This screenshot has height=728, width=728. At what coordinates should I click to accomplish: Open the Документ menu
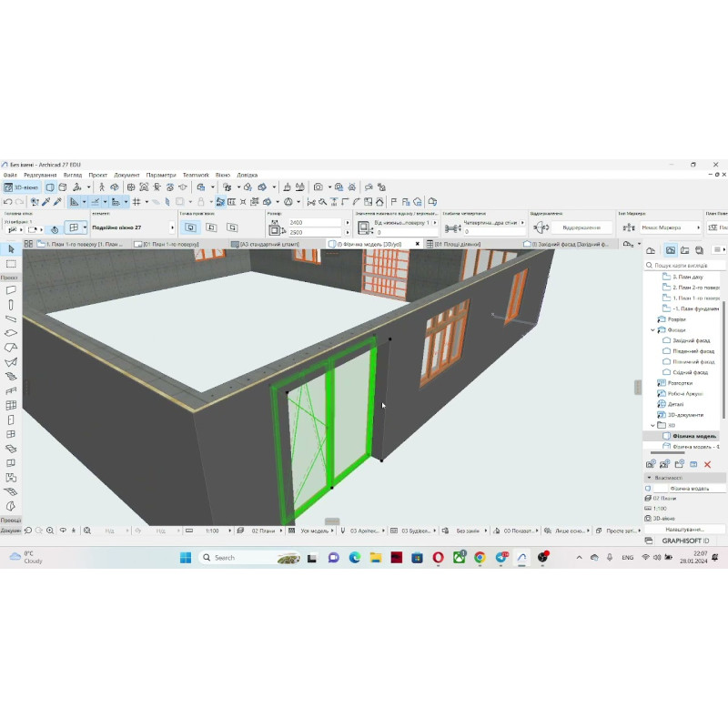[126, 175]
